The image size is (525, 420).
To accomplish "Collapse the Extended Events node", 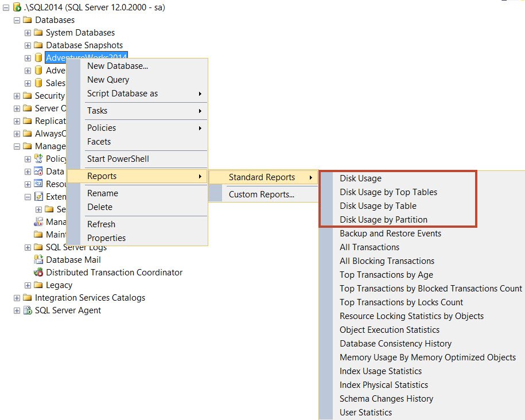I will tap(28, 197).
